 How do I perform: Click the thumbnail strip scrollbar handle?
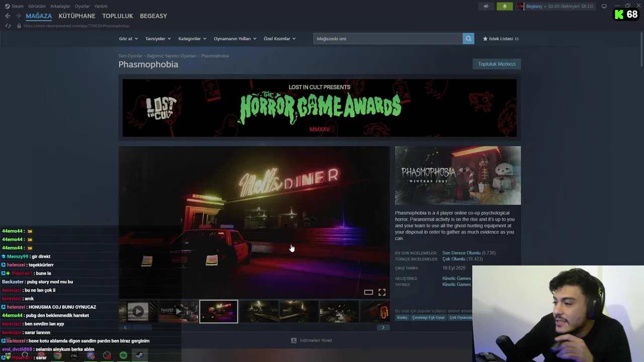[142, 327]
